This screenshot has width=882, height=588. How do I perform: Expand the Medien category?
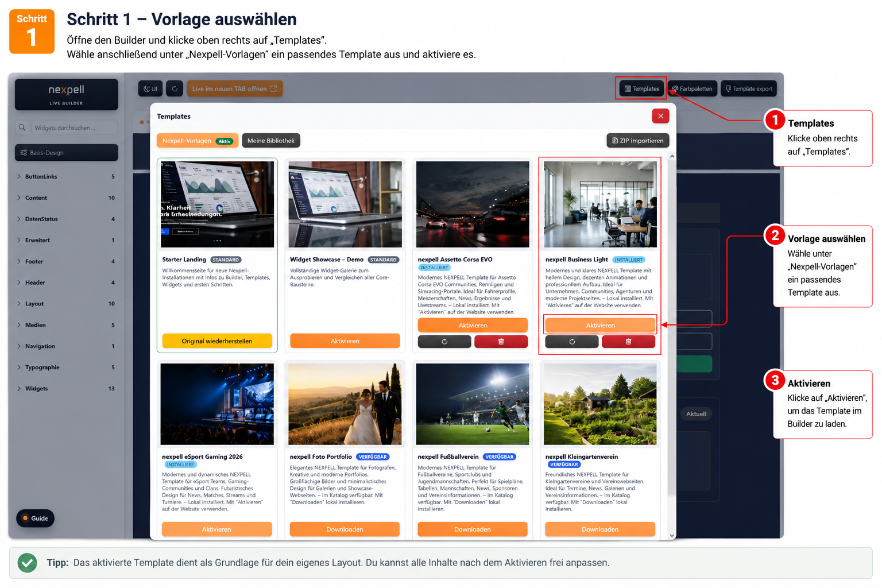pyautogui.click(x=67, y=325)
